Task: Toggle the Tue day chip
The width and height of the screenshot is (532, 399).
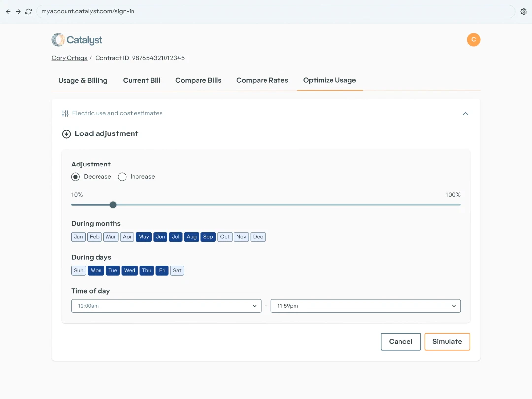Action: 113,270
